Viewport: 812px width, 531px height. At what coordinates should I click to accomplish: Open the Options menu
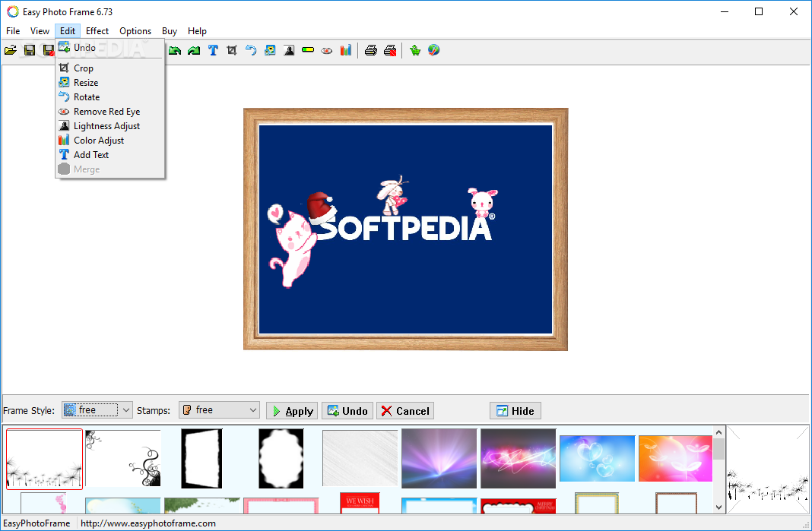(135, 31)
